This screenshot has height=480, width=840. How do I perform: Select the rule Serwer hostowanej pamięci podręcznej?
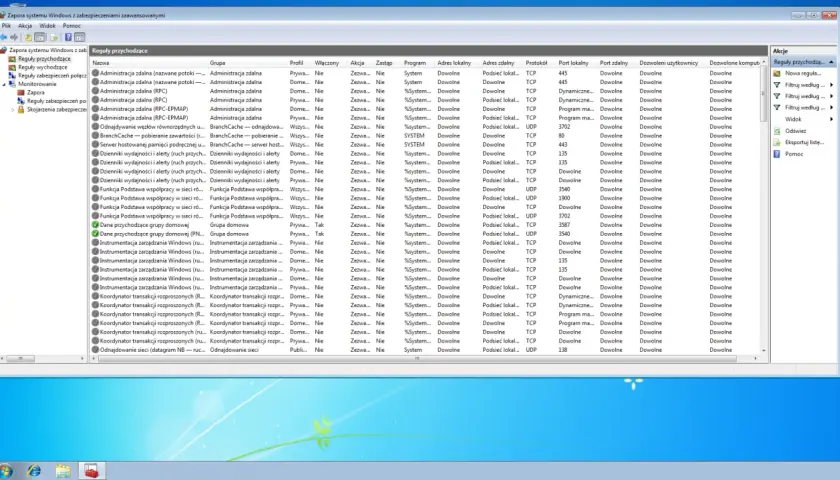tap(152, 144)
